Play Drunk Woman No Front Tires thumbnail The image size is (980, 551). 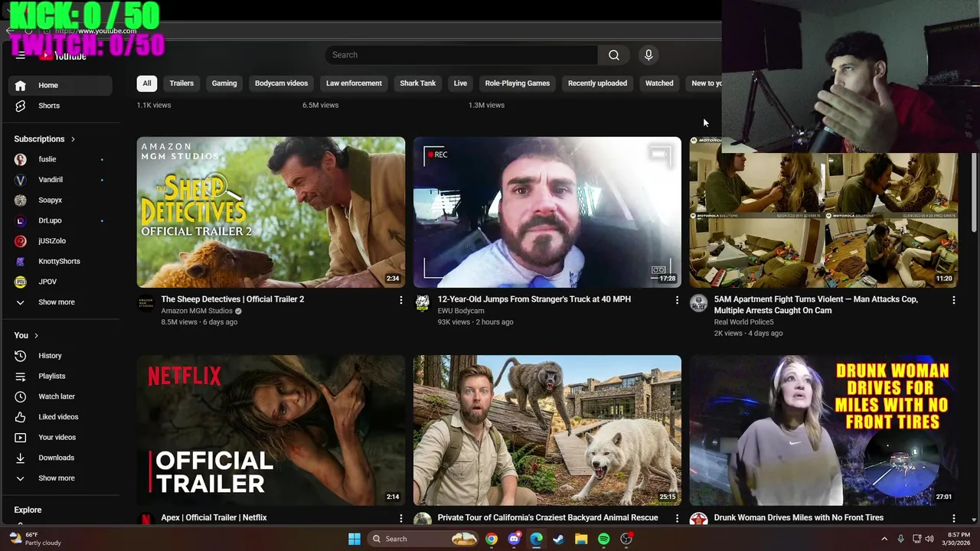point(823,430)
